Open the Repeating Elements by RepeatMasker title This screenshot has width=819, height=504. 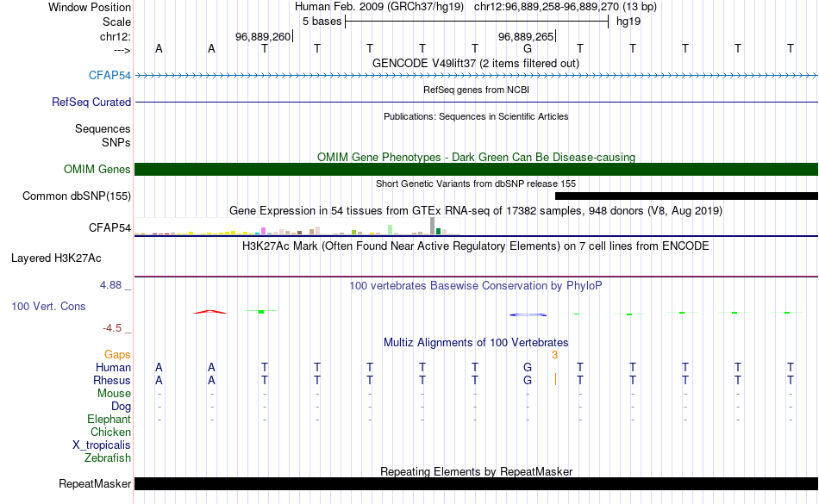(477, 471)
